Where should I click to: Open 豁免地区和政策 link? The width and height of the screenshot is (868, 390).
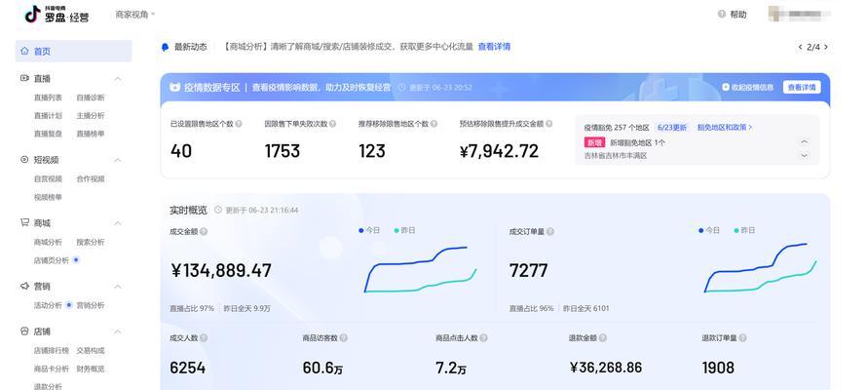(725, 128)
